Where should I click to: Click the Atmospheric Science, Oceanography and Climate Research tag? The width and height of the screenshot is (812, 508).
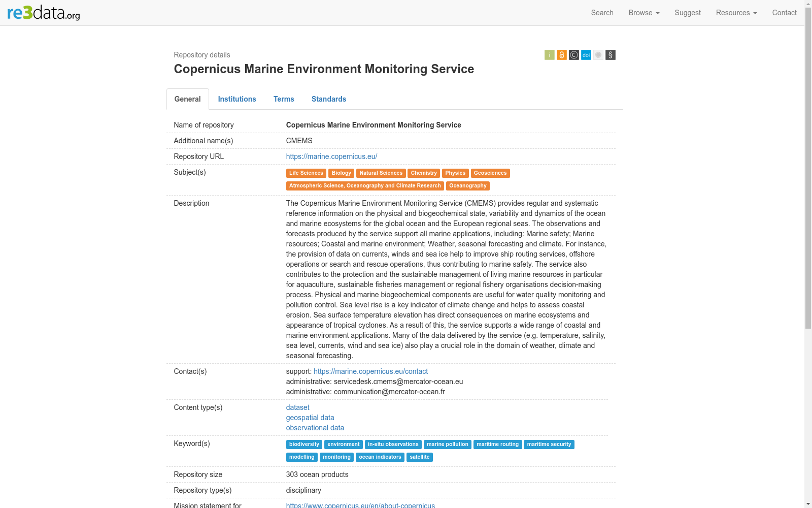[x=365, y=186]
